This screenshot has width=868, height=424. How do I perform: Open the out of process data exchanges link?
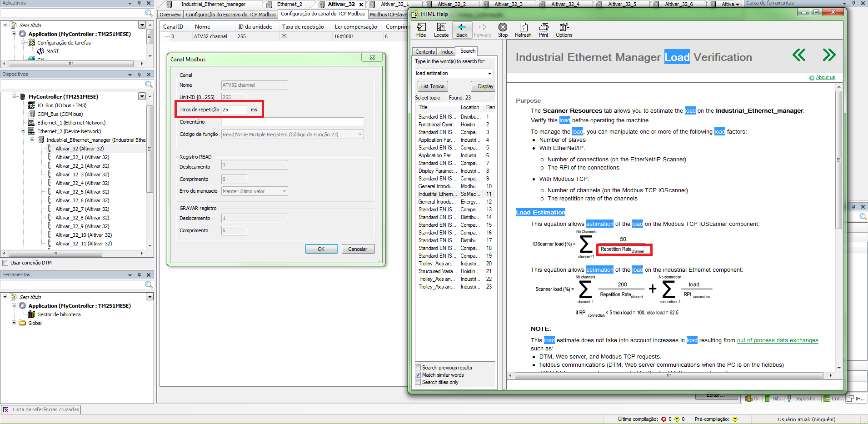778,340
